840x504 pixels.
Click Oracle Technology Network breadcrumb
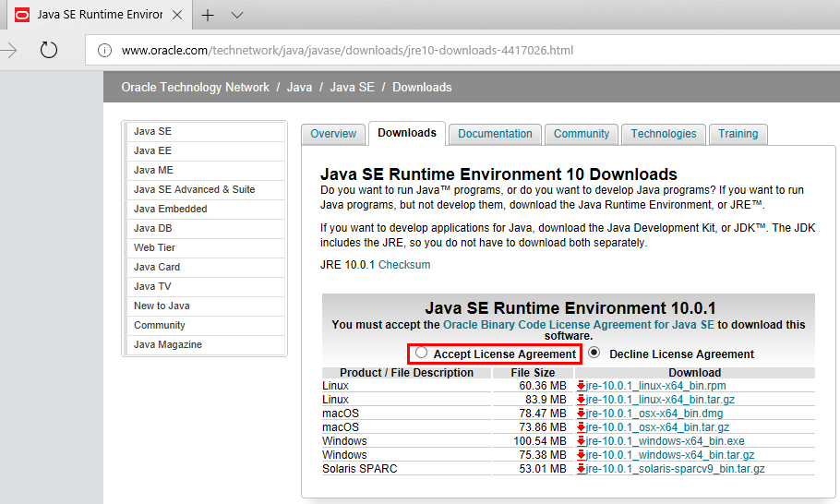click(x=195, y=88)
